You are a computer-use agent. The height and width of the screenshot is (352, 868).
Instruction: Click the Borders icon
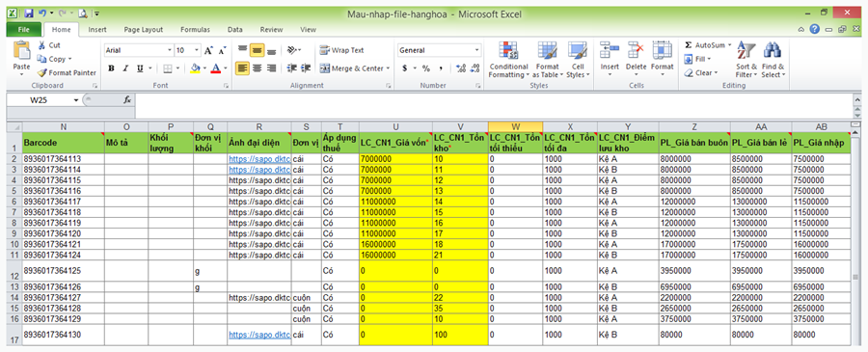(167, 68)
